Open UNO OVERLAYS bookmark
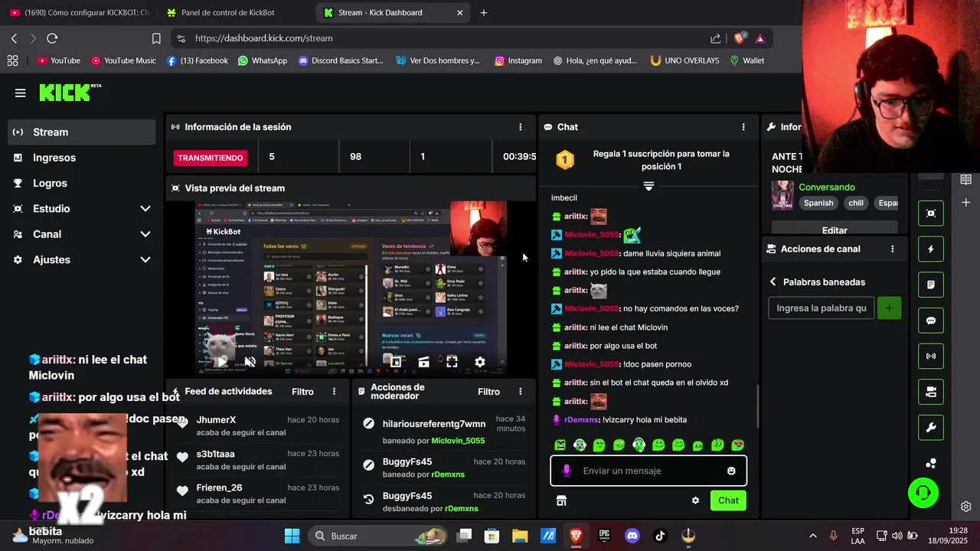The image size is (980, 551). click(684, 60)
